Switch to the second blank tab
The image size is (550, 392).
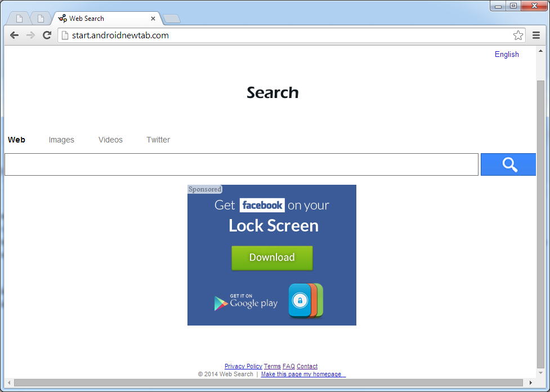coord(41,19)
